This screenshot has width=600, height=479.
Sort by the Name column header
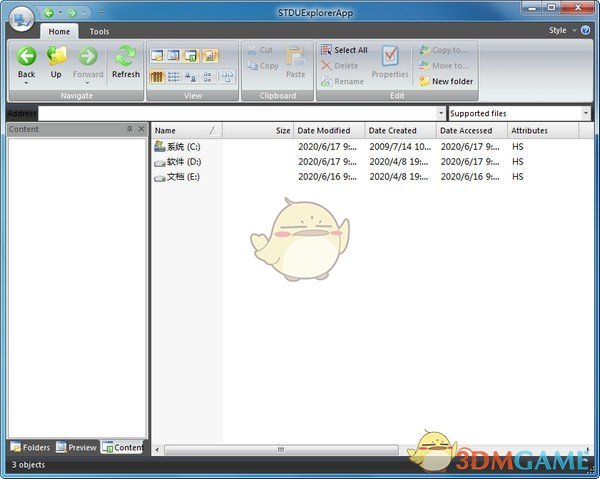click(x=187, y=130)
